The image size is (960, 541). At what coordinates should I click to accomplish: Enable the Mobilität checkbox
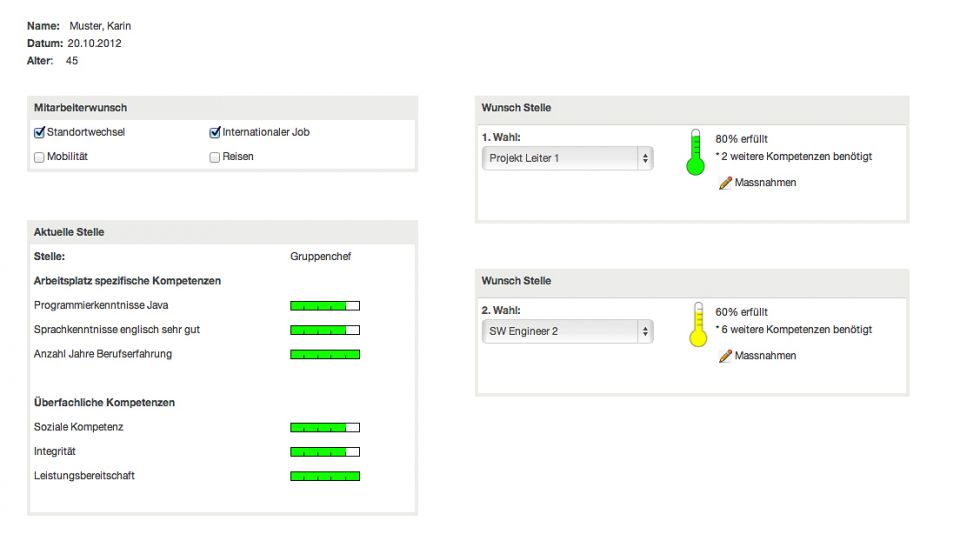pos(40,157)
